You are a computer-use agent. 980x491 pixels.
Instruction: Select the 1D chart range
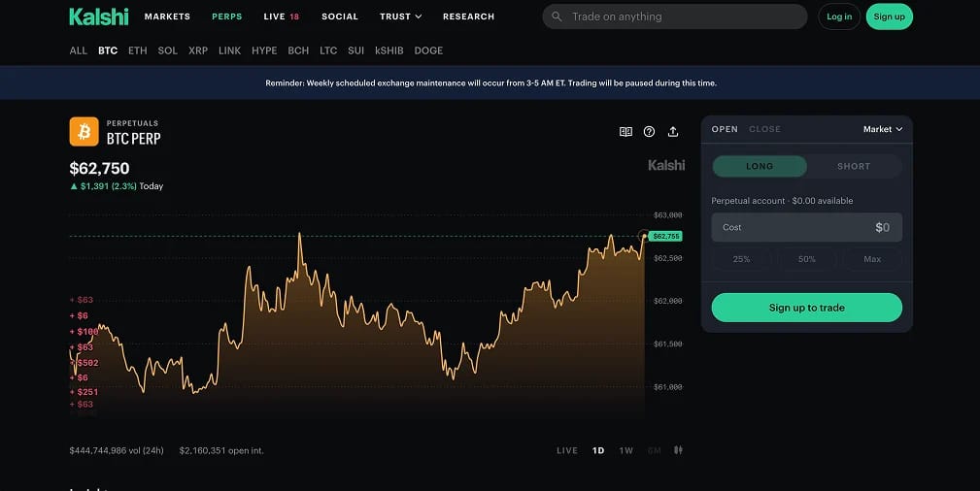pos(598,450)
